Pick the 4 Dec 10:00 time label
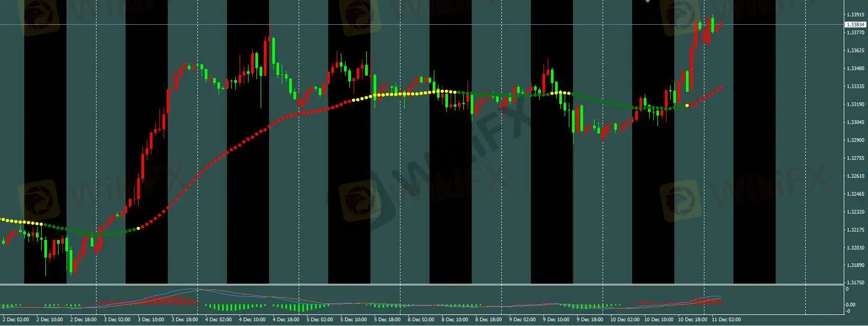 pyautogui.click(x=252, y=320)
